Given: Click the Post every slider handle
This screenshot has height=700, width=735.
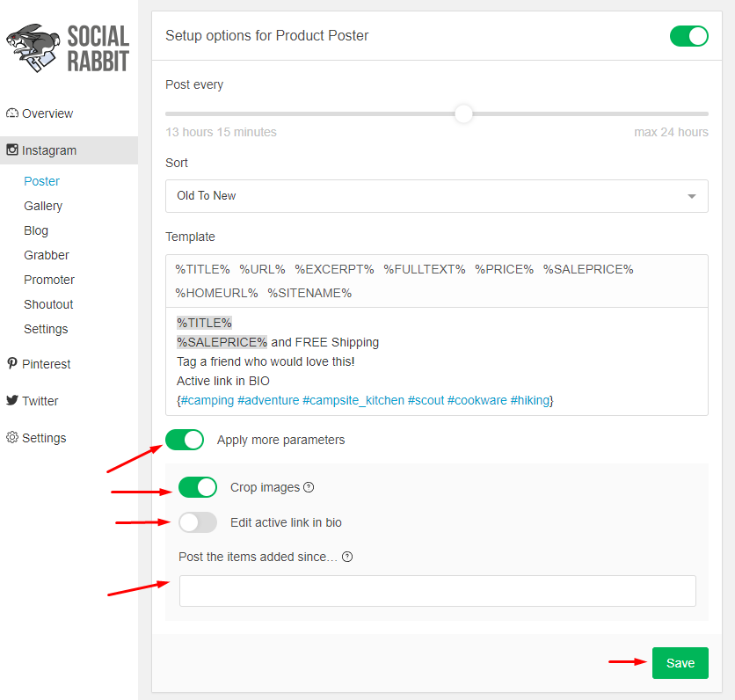Looking at the screenshot, I should coord(463,114).
